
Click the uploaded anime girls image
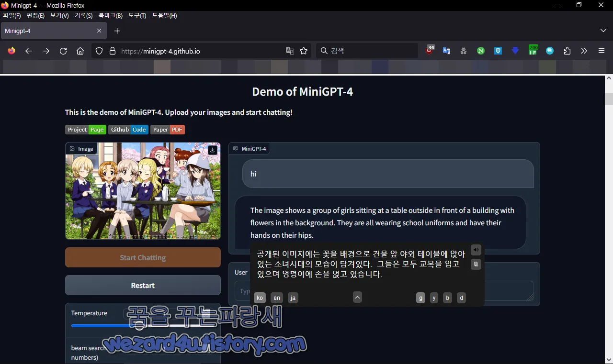[143, 190]
